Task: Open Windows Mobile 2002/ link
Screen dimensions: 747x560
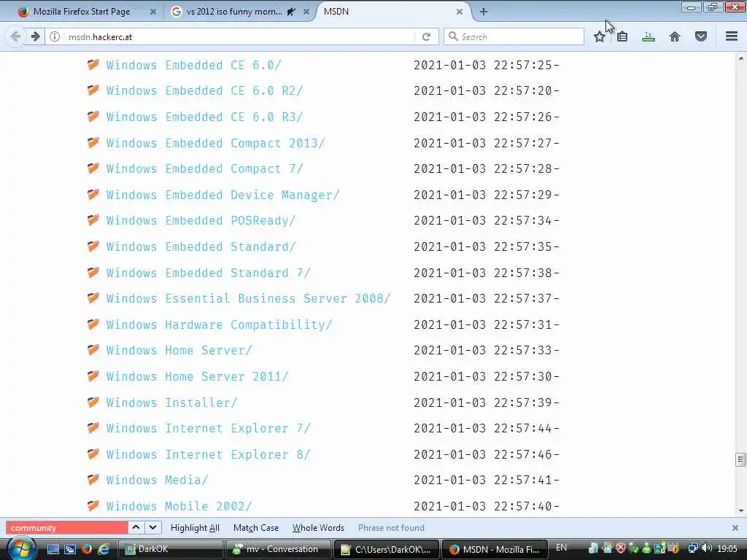Action: [179, 507]
